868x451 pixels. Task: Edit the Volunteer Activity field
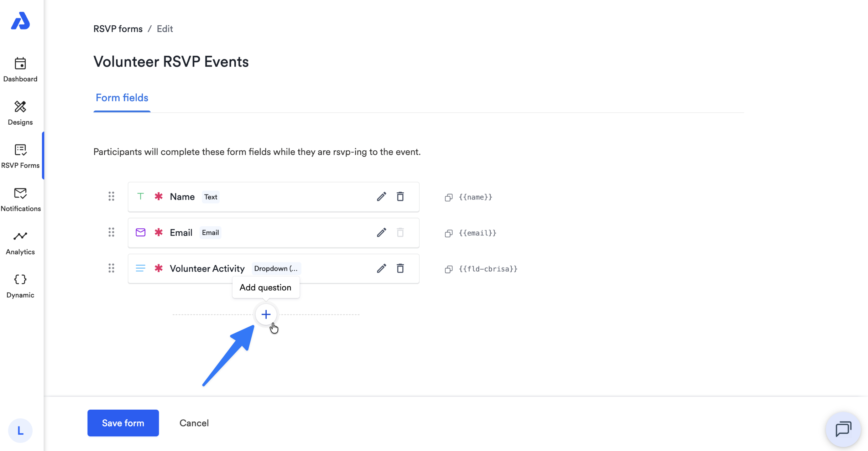381,268
